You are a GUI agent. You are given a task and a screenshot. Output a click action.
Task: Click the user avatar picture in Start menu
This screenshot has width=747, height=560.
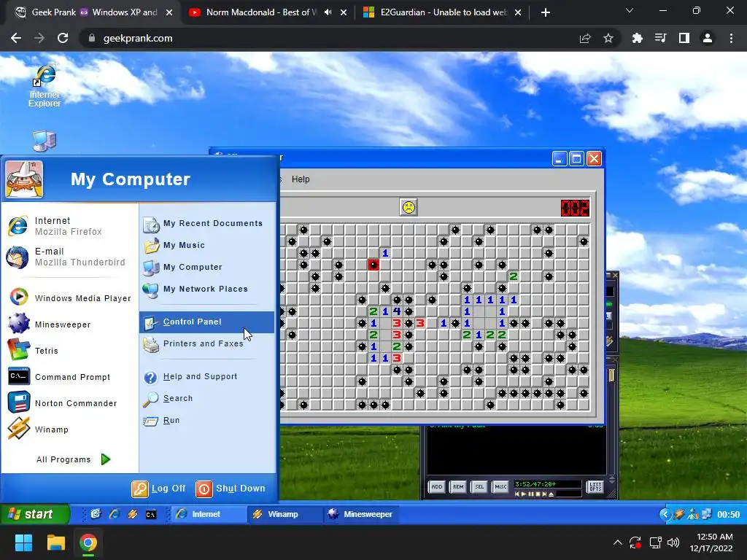pos(24,179)
